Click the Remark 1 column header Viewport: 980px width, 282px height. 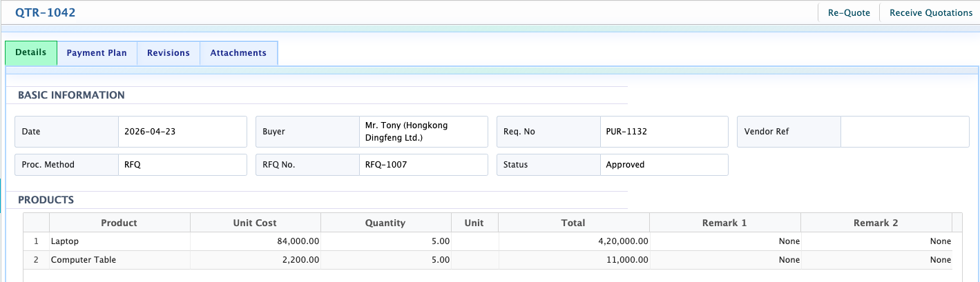tap(724, 223)
